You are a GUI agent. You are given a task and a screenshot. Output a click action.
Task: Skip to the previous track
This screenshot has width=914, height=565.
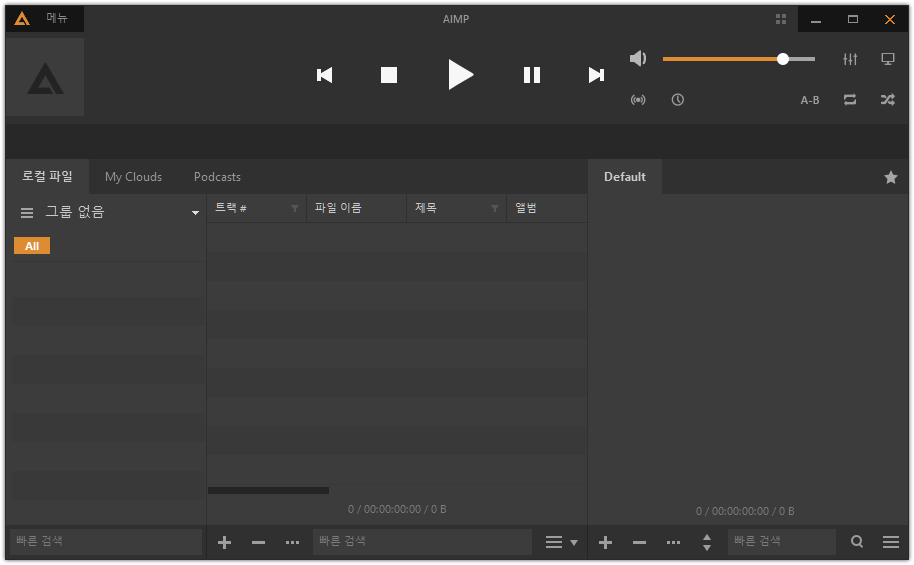tap(325, 75)
